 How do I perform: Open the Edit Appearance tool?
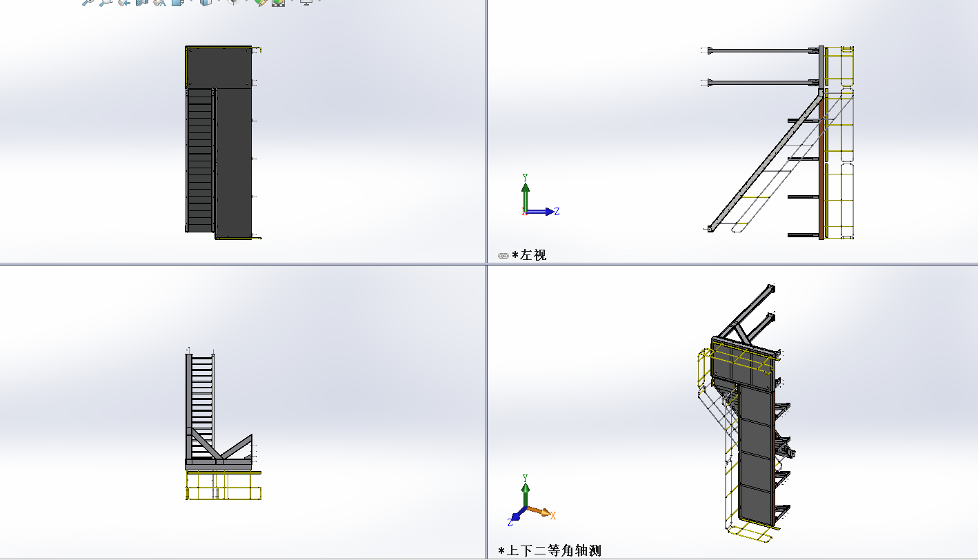pyautogui.click(x=260, y=2)
